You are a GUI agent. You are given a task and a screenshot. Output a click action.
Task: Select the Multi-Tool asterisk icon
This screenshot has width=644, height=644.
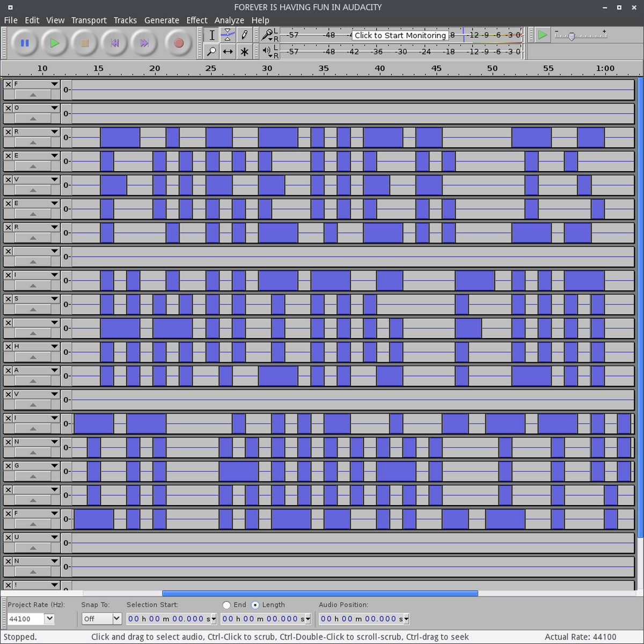point(245,52)
